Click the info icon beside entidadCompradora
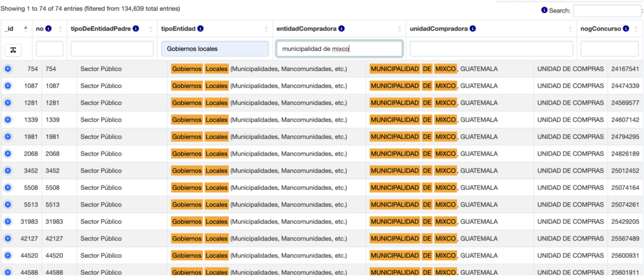The height and width of the screenshot is (276, 644). tap(341, 29)
